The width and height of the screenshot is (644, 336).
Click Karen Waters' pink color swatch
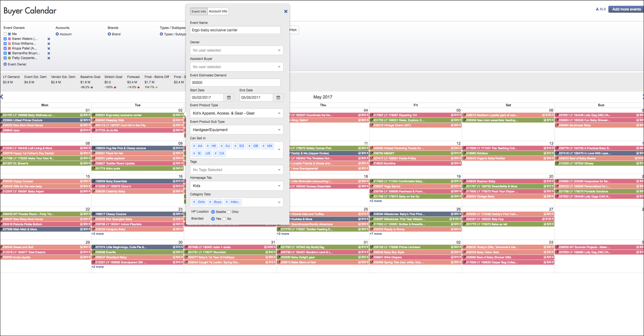click(9, 39)
